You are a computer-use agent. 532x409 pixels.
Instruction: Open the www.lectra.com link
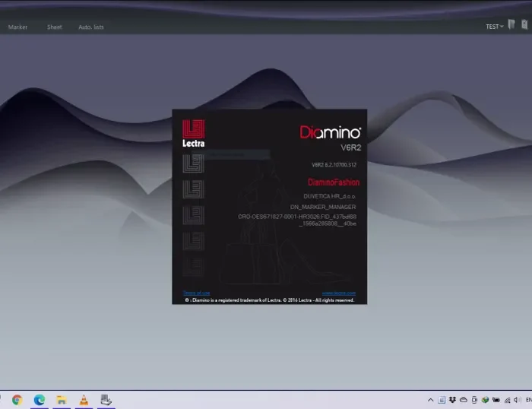coord(339,293)
